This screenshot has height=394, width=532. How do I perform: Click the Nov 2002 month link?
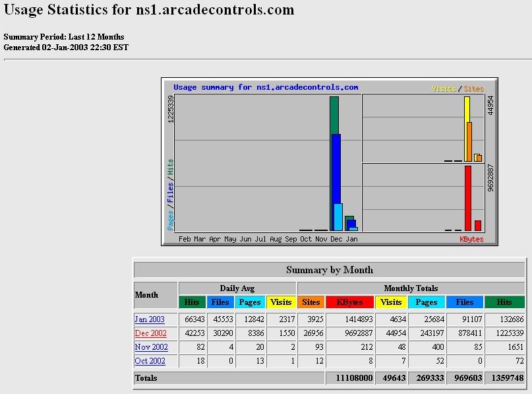coord(151,347)
